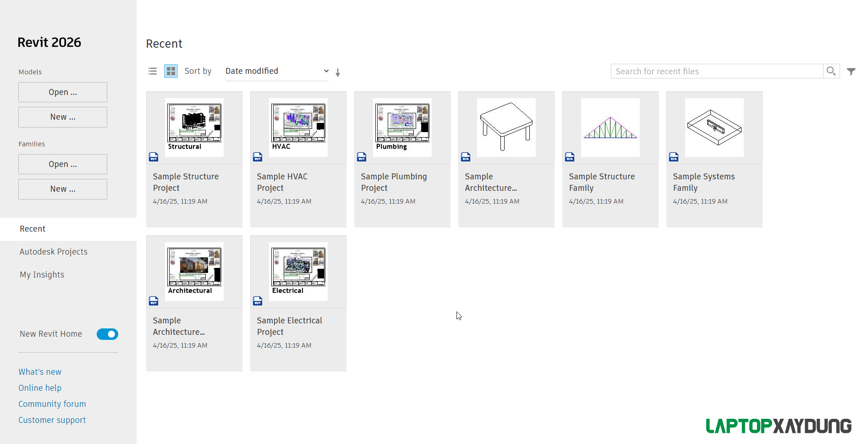868x444 pixels.
Task: Click RFA icon on Sample Structure Family
Action: coord(570,157)
